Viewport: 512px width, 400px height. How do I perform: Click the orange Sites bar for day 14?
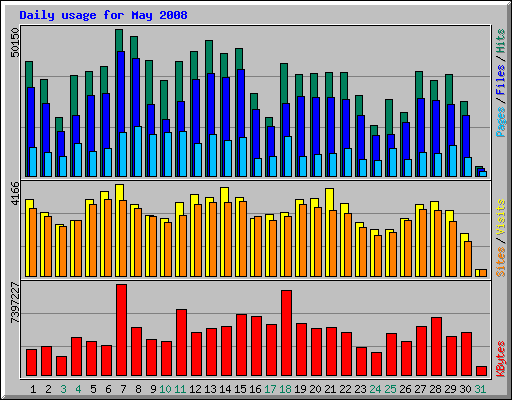(x=228, y=239)
